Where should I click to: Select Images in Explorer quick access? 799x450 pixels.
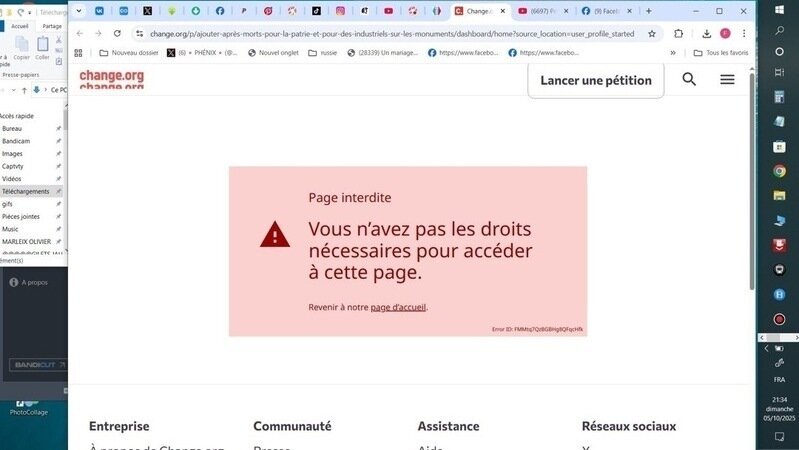[x=12, y=154]
